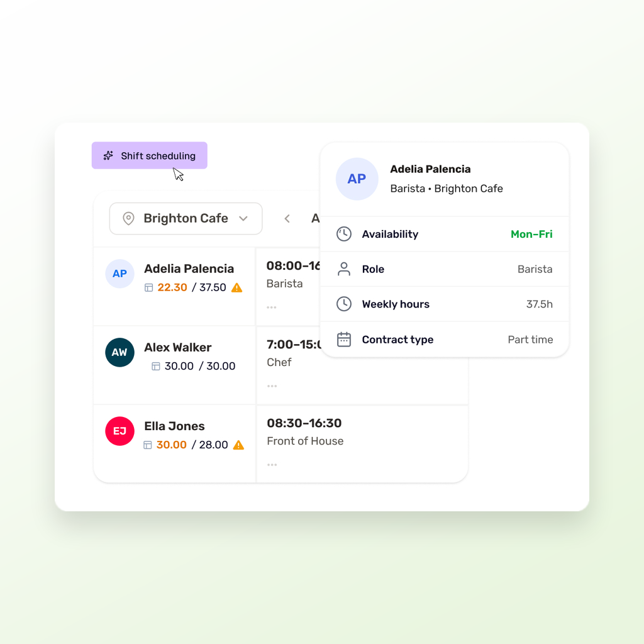Click Adelia Palencia name in profile card
The width and height of the screenshot is (644, 644).
(430, 169)
